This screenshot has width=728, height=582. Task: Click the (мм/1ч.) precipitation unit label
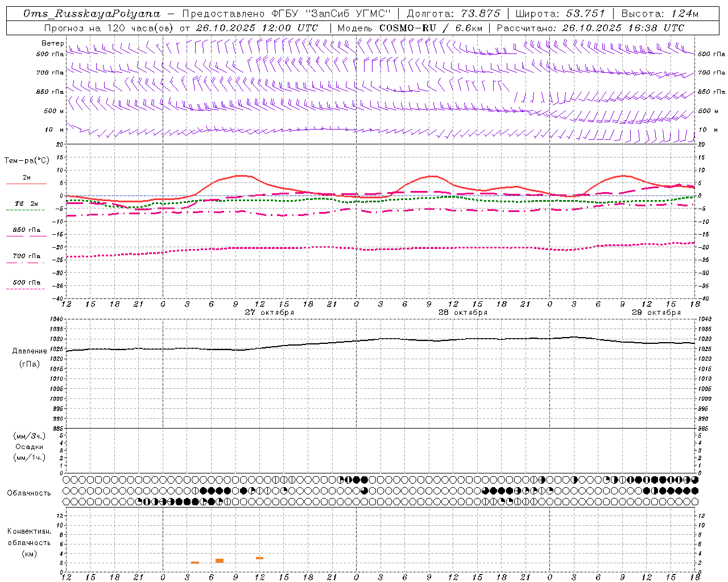point(30,458)
